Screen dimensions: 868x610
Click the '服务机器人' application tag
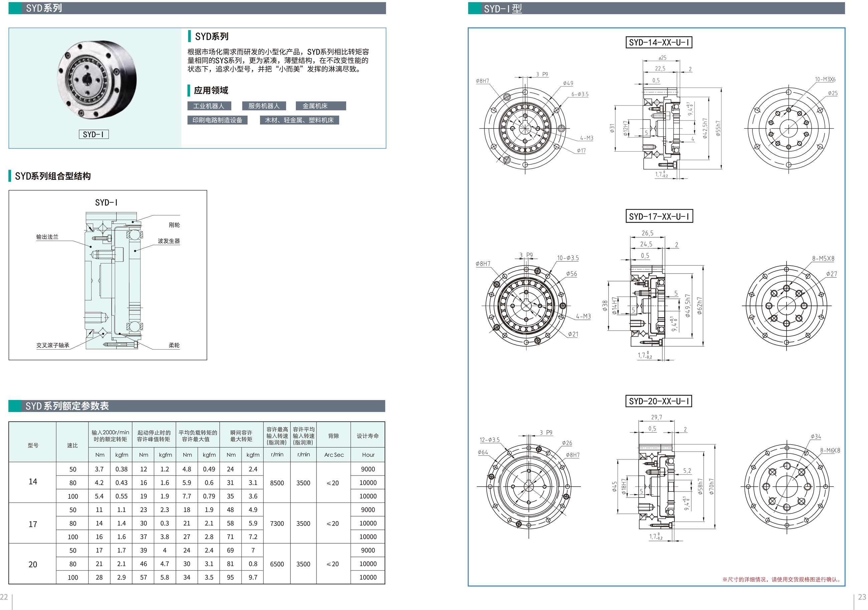(x=264, y=106)
